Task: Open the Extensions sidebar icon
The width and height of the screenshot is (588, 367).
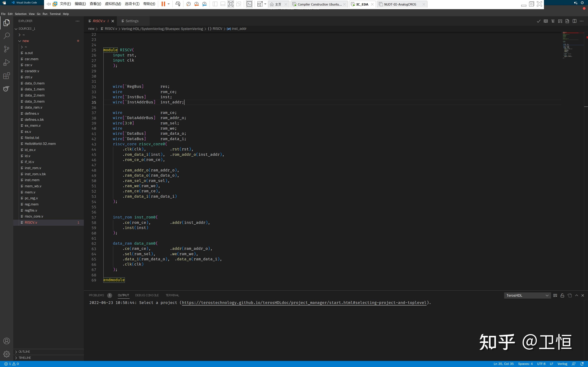Action: 7,76
